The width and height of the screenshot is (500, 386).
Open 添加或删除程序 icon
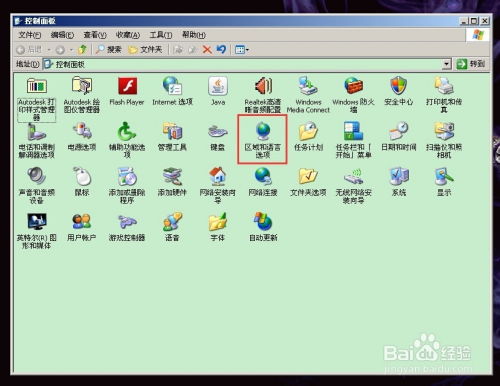pyautogui.click(x=127, y=176)
